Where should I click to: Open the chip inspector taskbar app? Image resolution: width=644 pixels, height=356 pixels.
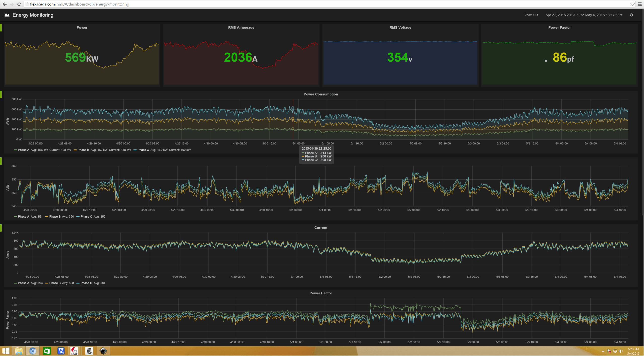(x=89, y=351)
